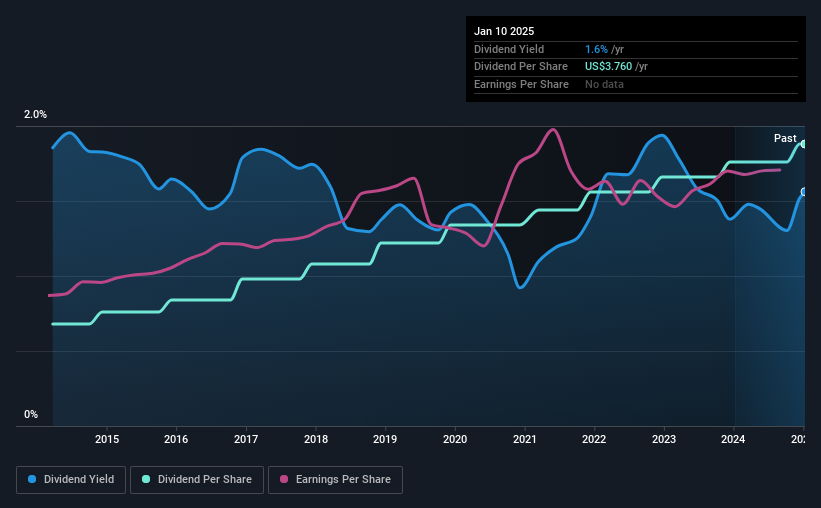Toggle the Dividend Per Share legend button
This screenshot has width=821, height=508.
(197, 480)
